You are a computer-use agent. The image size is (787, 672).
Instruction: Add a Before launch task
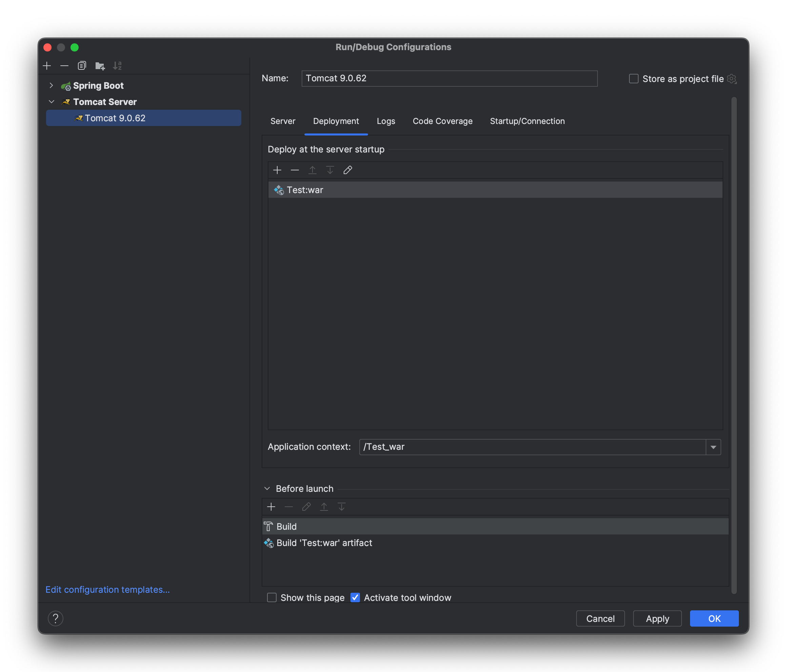271,506
